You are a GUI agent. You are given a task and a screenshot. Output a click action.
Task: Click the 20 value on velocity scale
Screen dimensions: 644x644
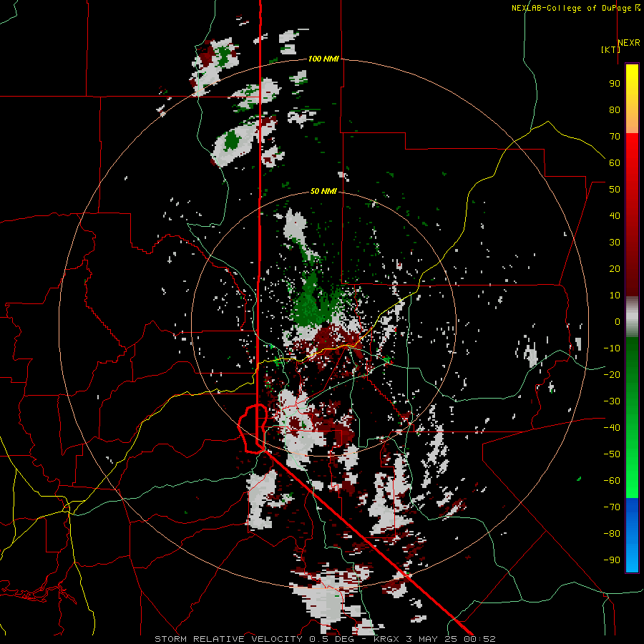[615, 268]
